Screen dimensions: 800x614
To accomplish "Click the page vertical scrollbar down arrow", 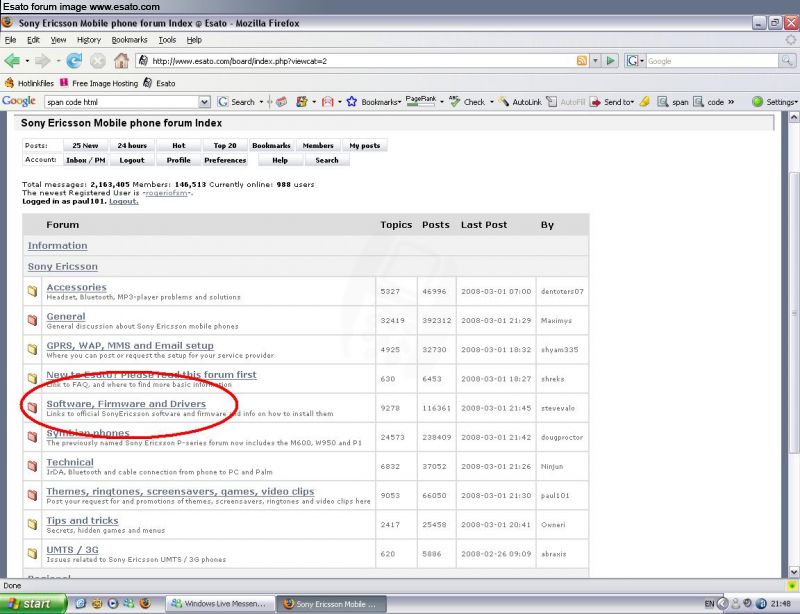I will pos(793,572).
